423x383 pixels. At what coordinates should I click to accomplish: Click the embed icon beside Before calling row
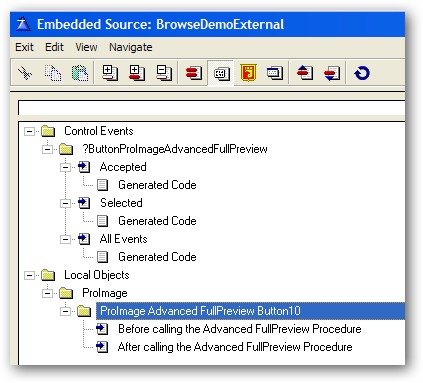(x=102, y=329)
